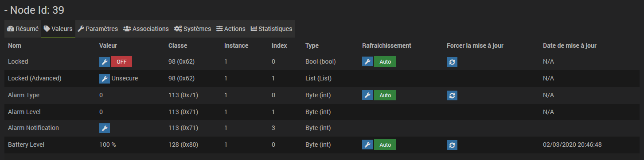
Task: Toggle Auto refresh for Battery Level
Action: [385, 145]
